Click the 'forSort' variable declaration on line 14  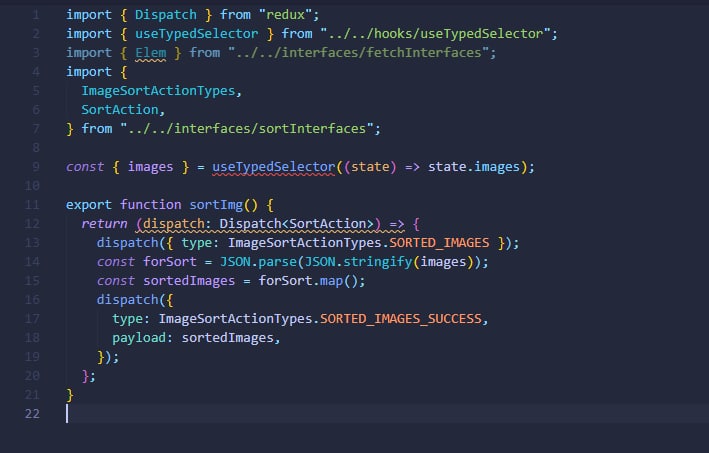(170, 262)
